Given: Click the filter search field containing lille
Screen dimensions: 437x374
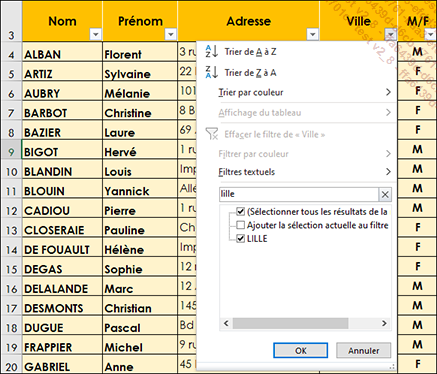Looking at the screenshot, I should [x=299, y=194].
